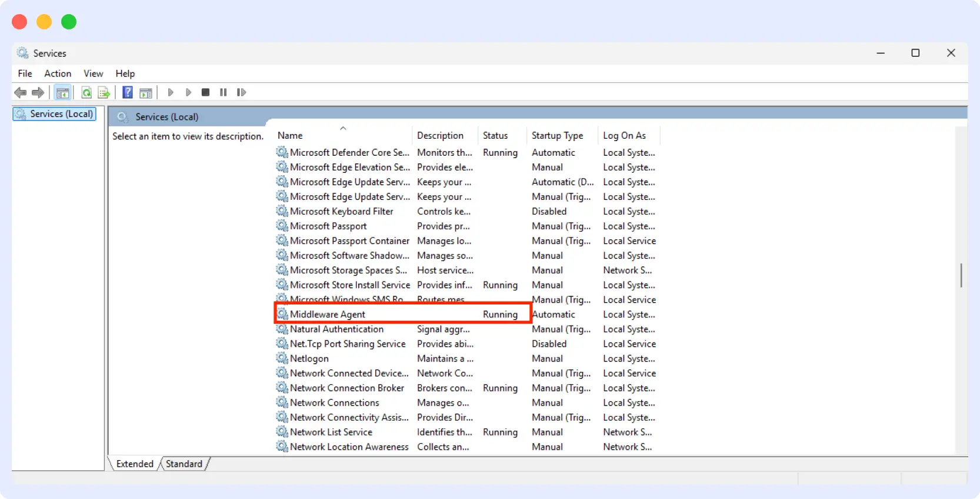The width and height of the screenshot is (980, 499).
Task: Click Automatic startup type of Middleware Agent
Action: click(554, 314)
